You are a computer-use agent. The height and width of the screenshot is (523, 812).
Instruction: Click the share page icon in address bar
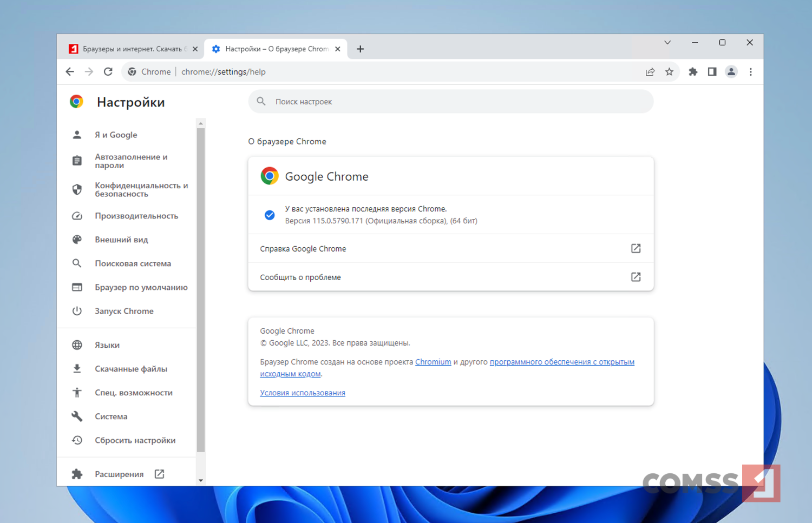click(650, 71)
